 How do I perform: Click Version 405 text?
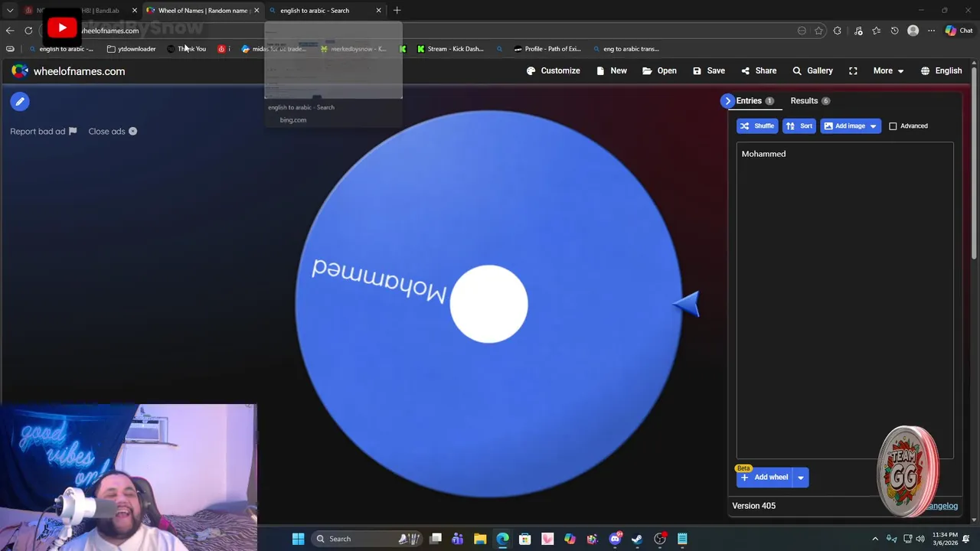[x=753, y=506]
